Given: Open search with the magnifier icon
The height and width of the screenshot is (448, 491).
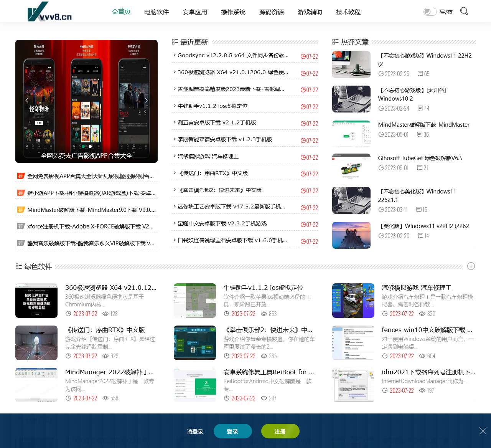Looking at the screenshot, I should pos(464,12).
